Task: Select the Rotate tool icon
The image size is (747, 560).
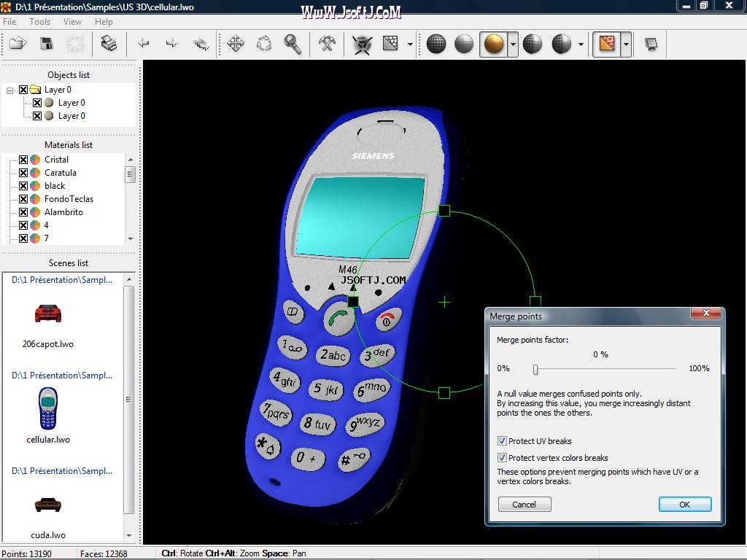Action: point(264,44)
